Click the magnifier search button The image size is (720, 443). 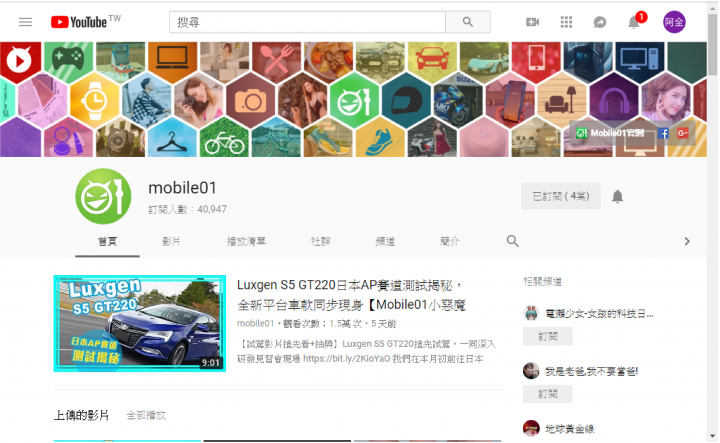tap(467, 22)
